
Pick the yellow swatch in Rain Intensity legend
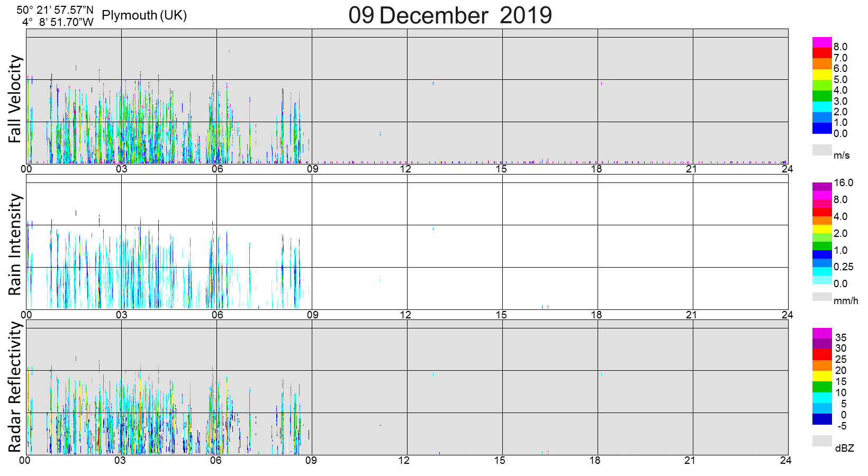pos(822,229)
